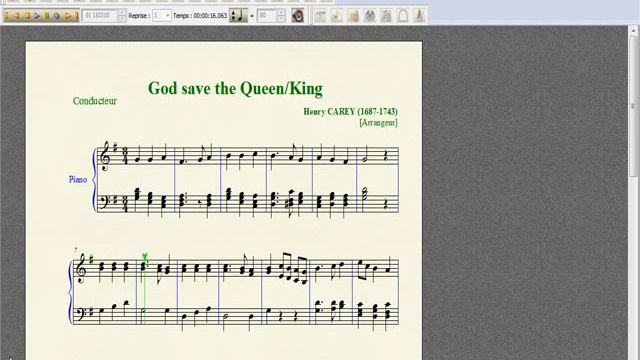
Task: Click the metronome icon in the toolbar
Action: click(419, 16)
